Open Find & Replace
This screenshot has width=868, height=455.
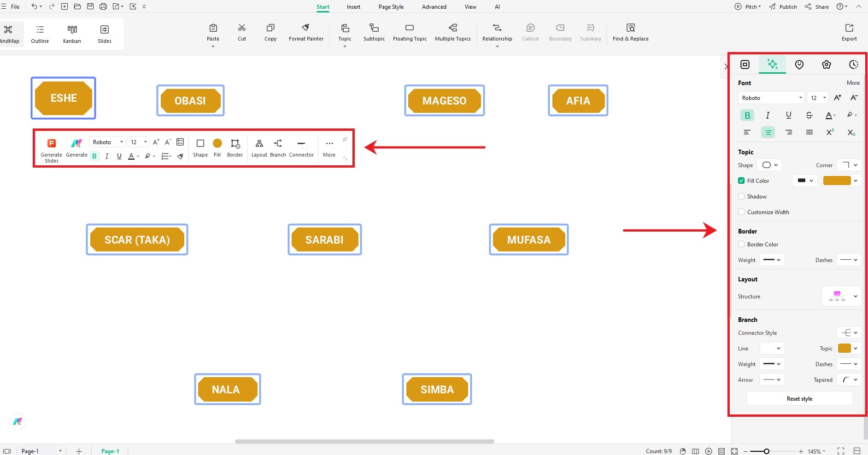pos(630,32)
